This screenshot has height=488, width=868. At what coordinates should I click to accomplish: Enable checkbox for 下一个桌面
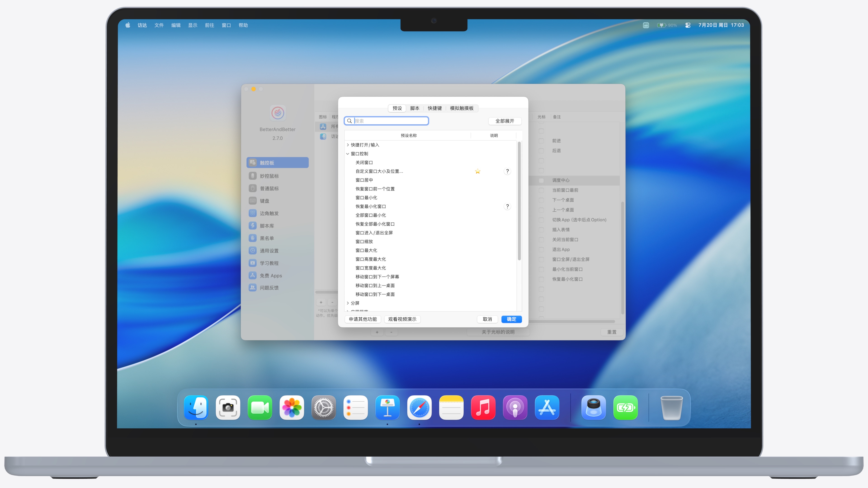tap(541, 200)
